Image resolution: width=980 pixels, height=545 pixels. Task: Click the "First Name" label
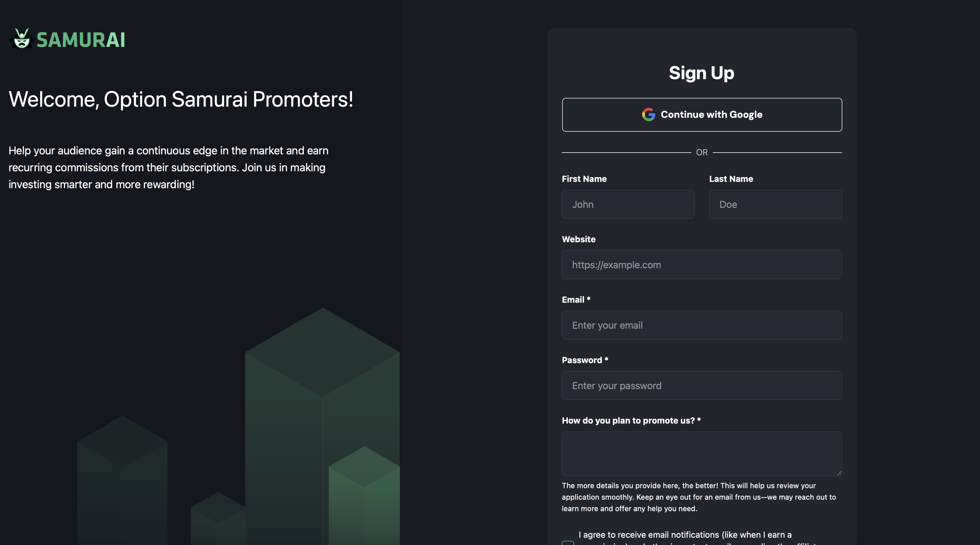point(584,179)
